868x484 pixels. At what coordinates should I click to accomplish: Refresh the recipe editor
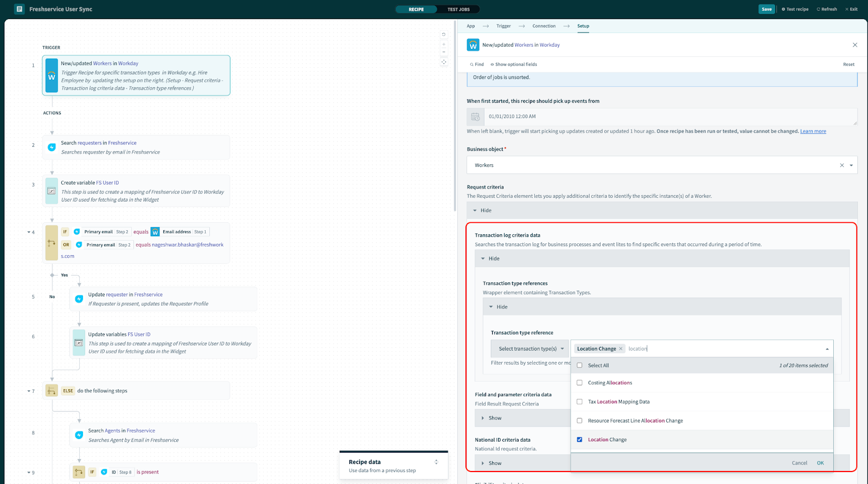[x=827, y=9]
